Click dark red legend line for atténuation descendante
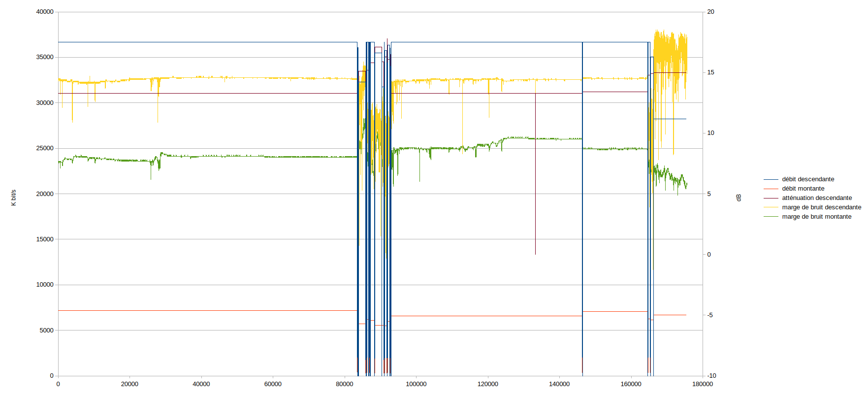 (x=771, y=198)
